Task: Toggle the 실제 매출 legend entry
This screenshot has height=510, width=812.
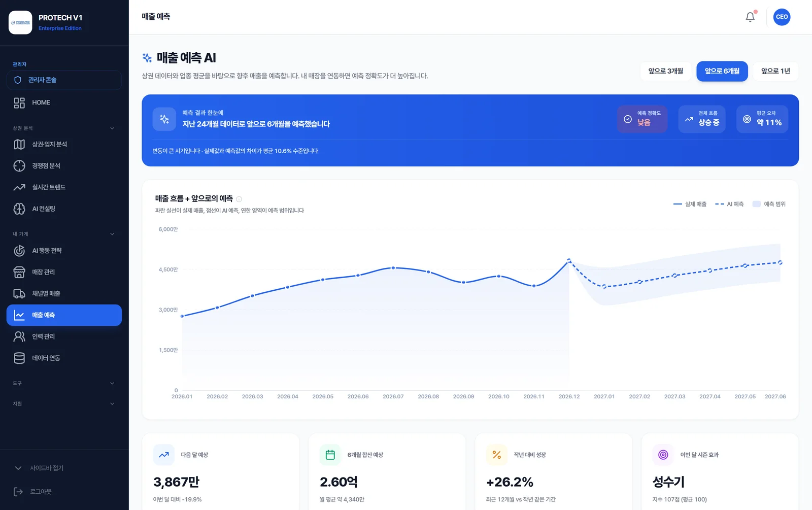Action: pos(690,204)
